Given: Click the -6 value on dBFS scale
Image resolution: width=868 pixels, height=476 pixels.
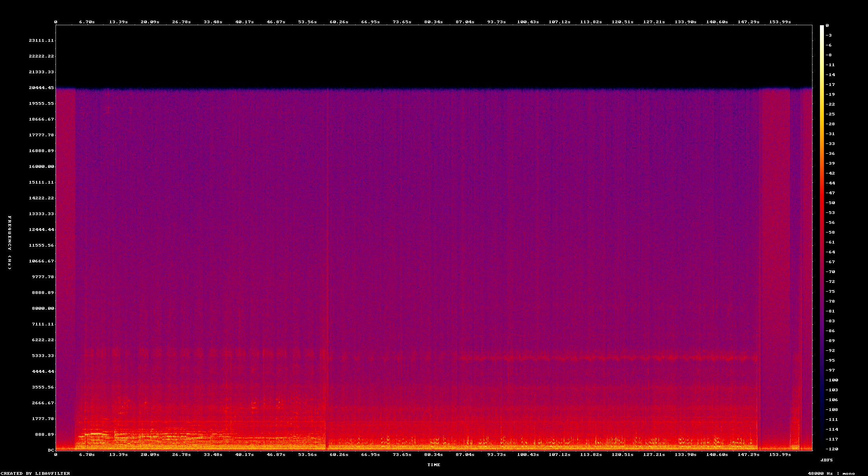Looking at the screenshot, I should (829, 45).
